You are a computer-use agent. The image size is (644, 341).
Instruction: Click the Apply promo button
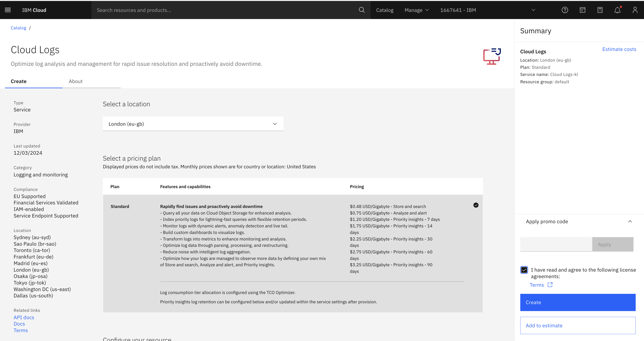pos(612,244)
